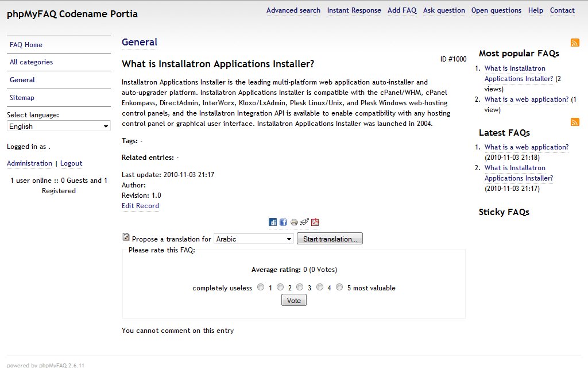Export FAQ using the PDF icon
The image size is (588, 368).
[315, 222]
